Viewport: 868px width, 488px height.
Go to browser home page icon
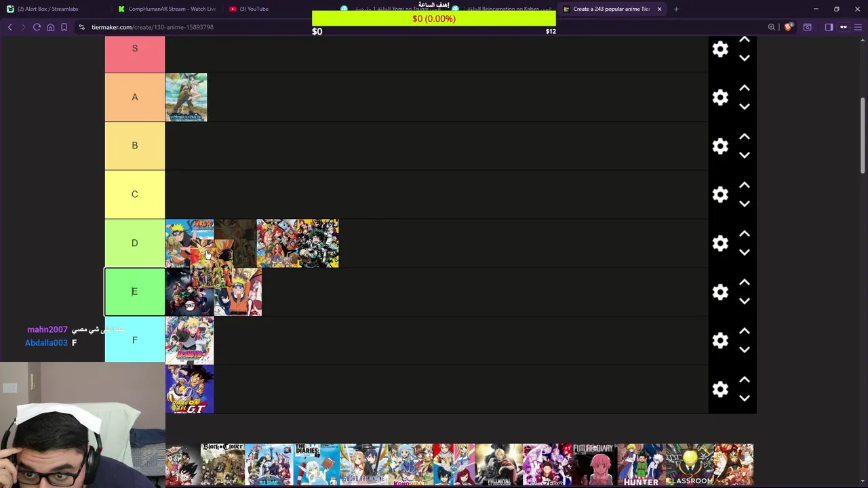50,27
